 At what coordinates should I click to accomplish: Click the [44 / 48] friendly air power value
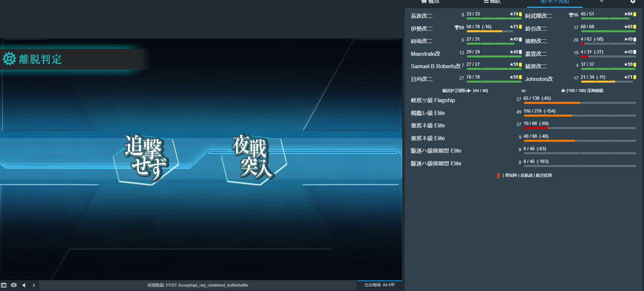480,91
